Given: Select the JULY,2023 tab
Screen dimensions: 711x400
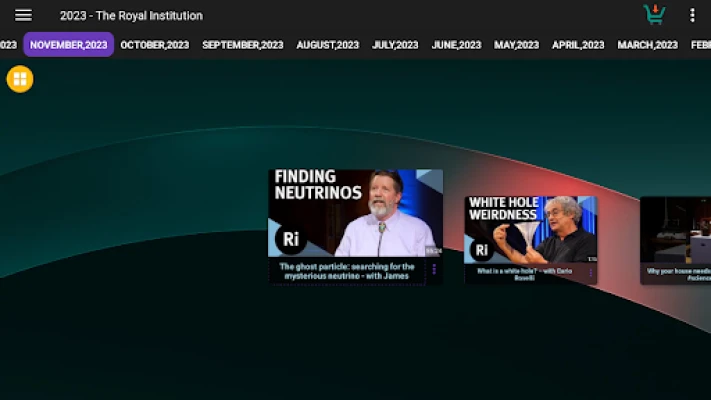Looking at the screenshot, I should pos(395,45).
